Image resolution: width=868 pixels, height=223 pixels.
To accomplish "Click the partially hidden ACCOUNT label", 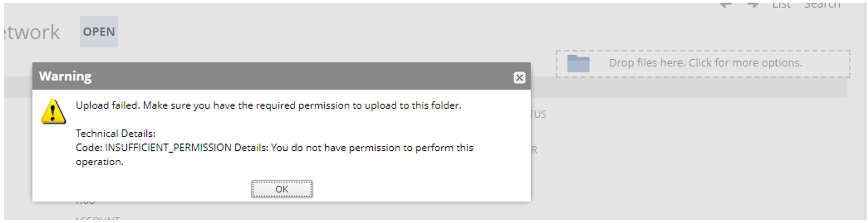I will (x=97, y=218).
